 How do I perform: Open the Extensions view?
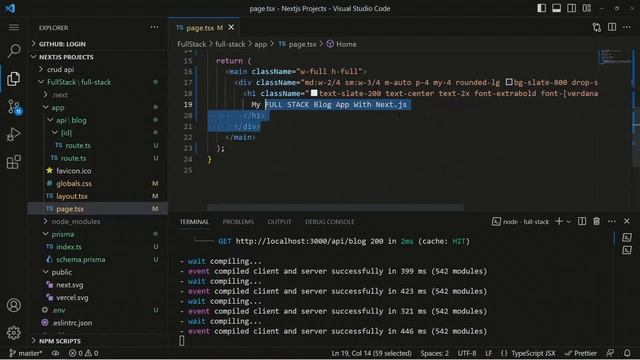[14, 162]
